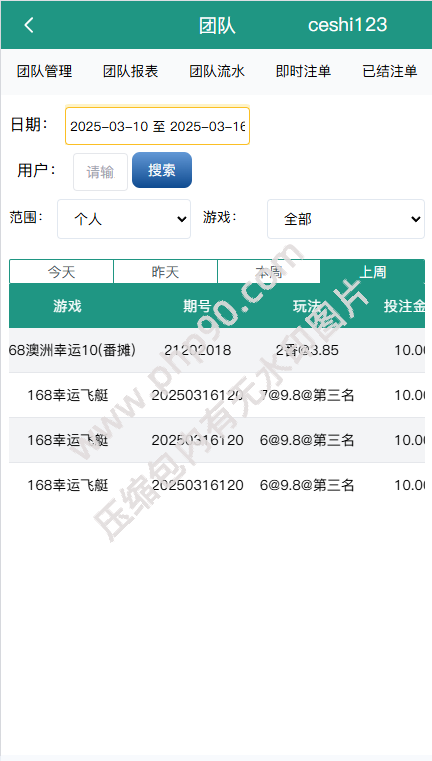Screen dimensions: 432x761
Task: Open the 团队管理 tab
Action: (x=44, y=72)
